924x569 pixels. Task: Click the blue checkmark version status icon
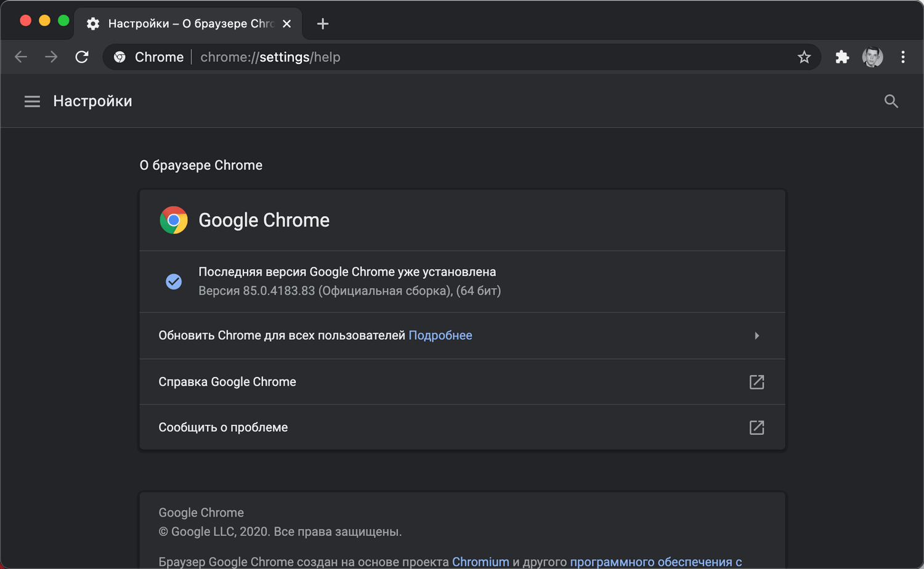tap(174, 281)
